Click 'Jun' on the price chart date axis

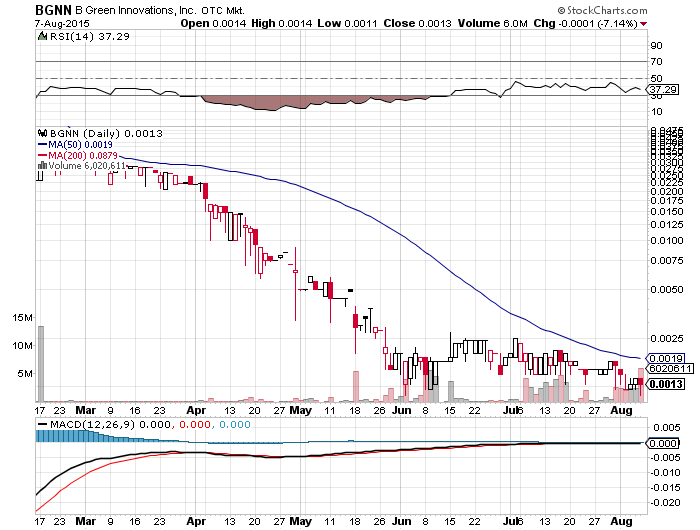(401, 410)
